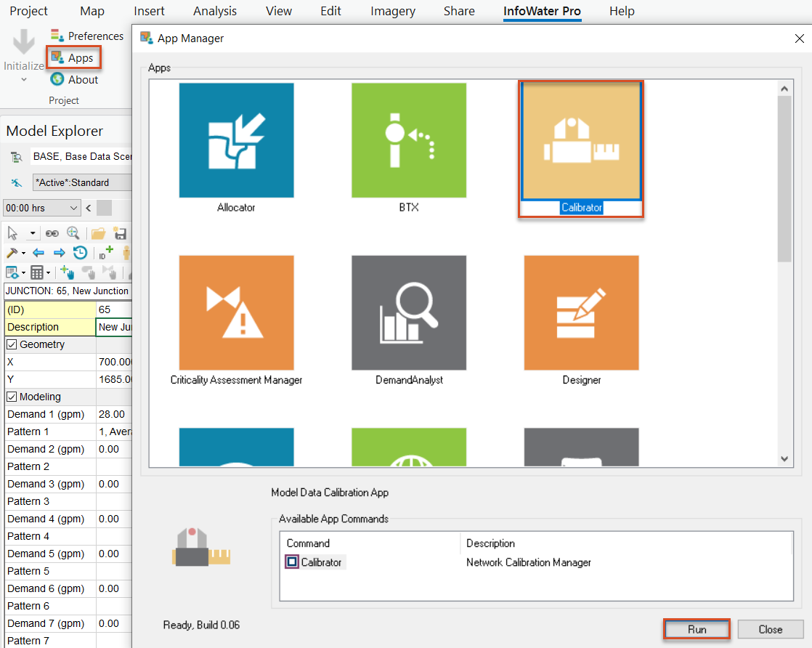Open the Imagery ribbon tab
This screenshot has height=648, width=812.
pos(393,11)
